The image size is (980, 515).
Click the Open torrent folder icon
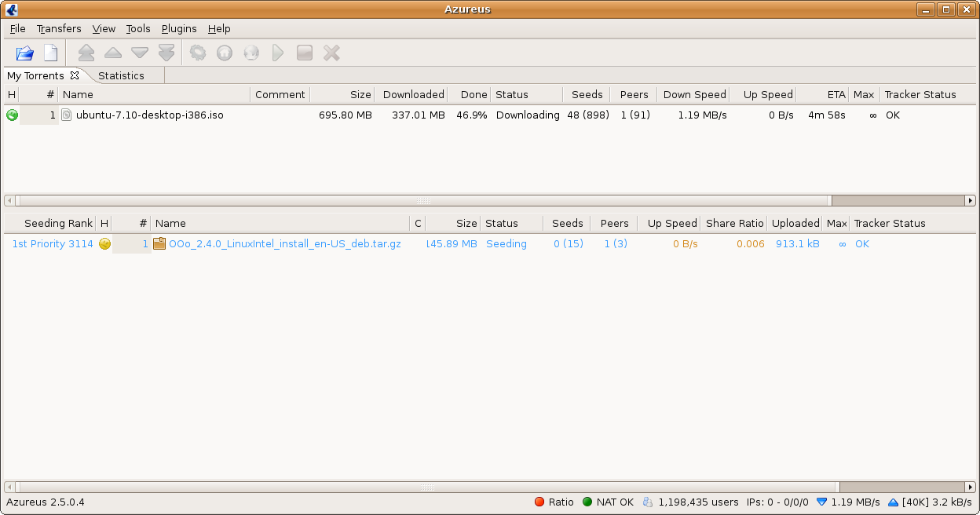tap(25, 53)
